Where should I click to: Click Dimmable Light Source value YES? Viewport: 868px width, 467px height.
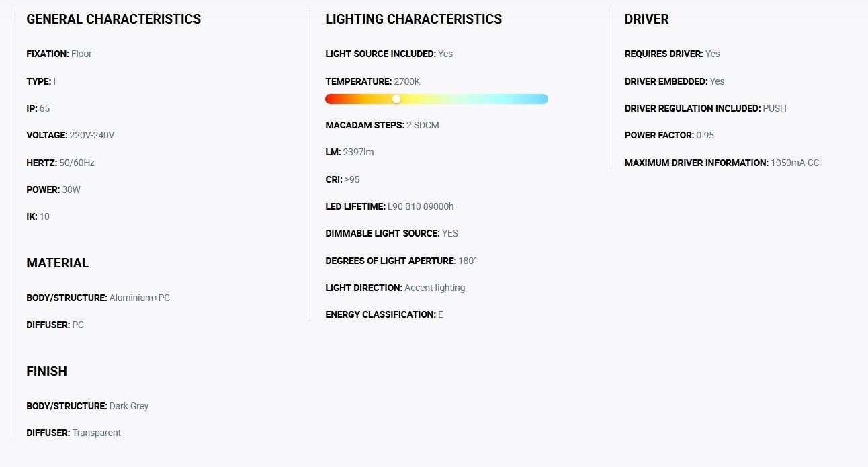tap(450, 233)
